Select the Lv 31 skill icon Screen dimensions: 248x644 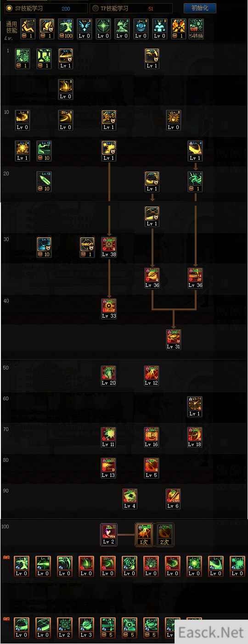(x=174, y=339)
